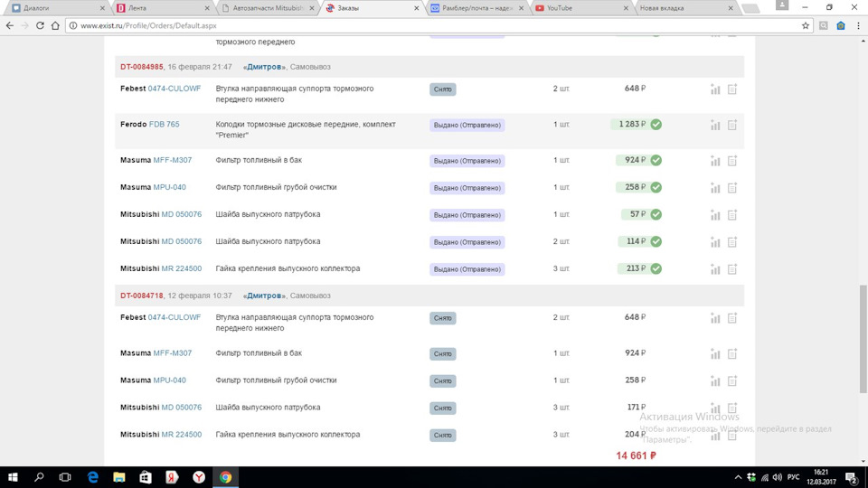The height and width of the screenshot is (488, 868).
Task: Open note icon for Ferodo FDB 765 row
Action: 732,125
